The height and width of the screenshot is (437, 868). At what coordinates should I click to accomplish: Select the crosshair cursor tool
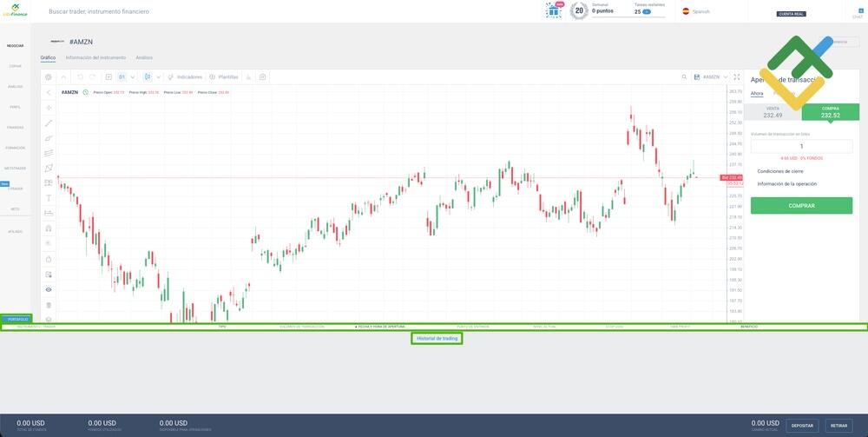pos(49,108)
